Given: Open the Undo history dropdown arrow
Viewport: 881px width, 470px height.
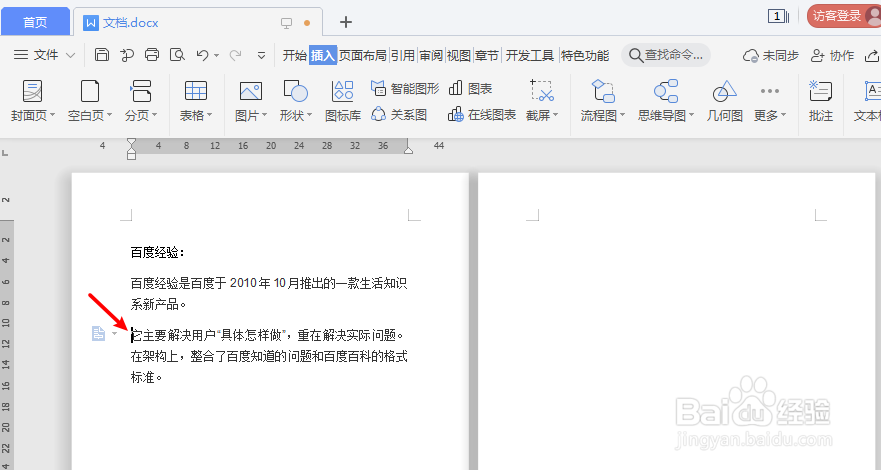Looking at the screenshot, I should click(216, 56).
